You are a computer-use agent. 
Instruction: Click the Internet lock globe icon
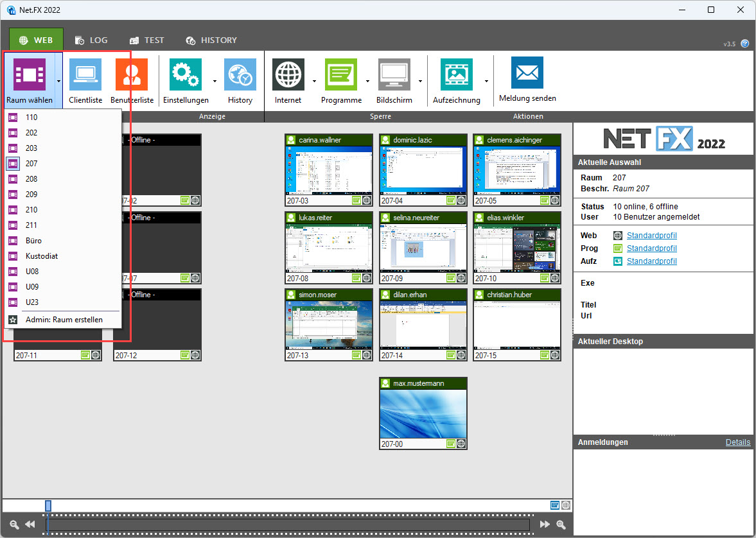[x=288, y=74]
